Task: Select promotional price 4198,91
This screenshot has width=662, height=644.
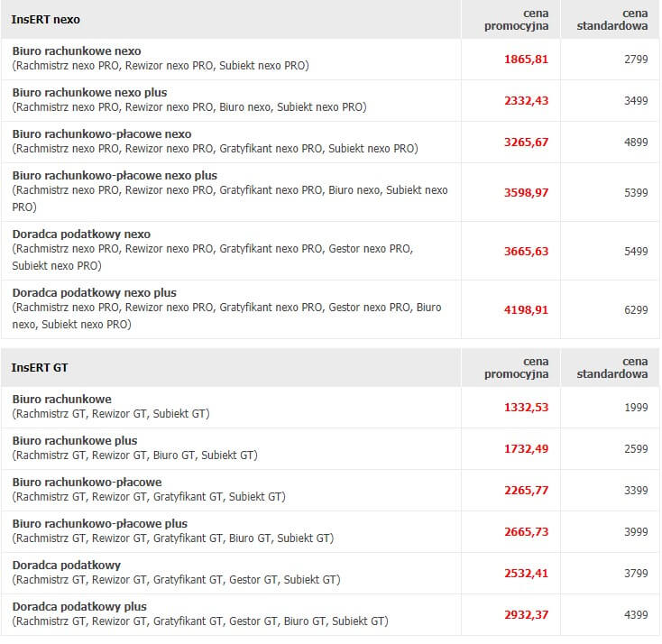Action: click(526, 310)
